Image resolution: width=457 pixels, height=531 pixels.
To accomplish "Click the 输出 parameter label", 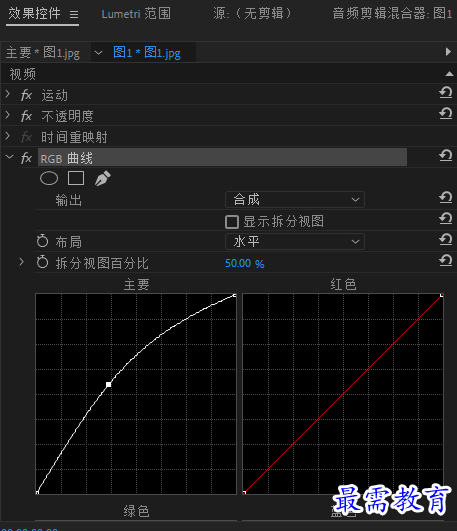I will click(68, 200).
